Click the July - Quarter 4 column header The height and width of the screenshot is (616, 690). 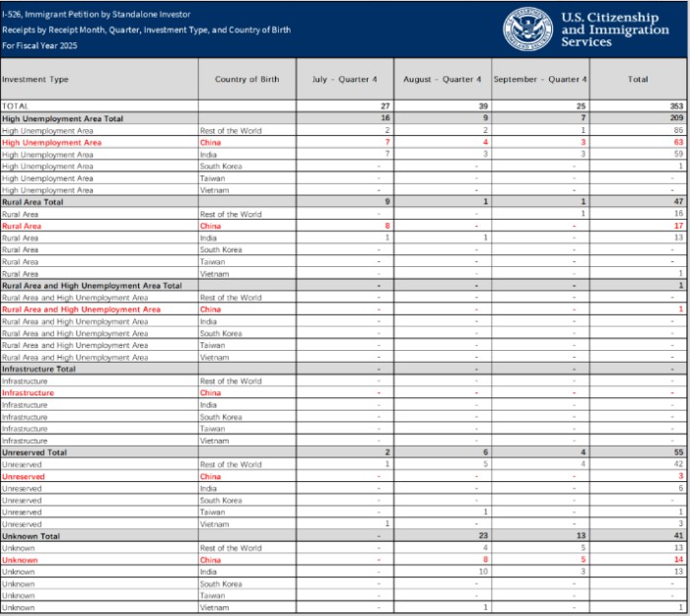[x=344, y=79]
